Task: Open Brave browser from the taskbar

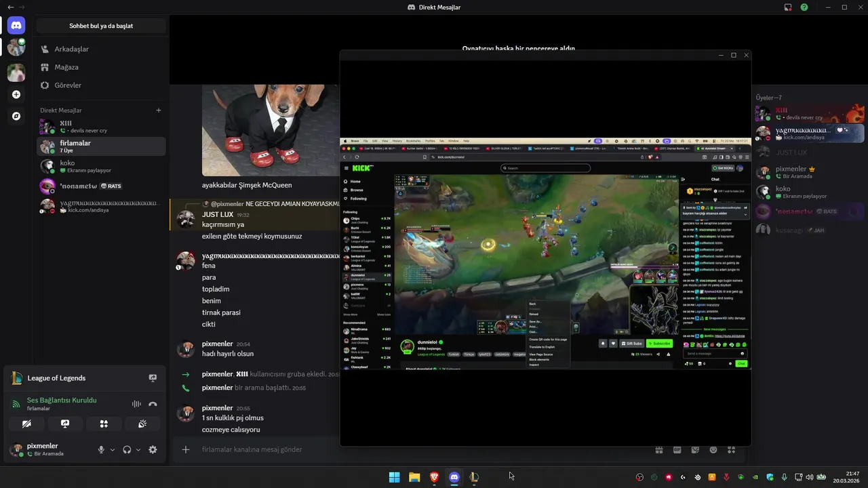Action: point(434,477)
